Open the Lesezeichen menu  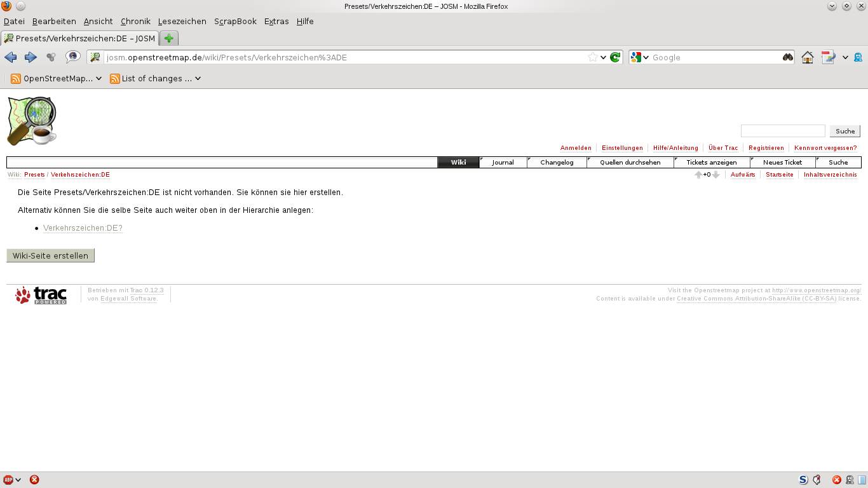(182, 21)
